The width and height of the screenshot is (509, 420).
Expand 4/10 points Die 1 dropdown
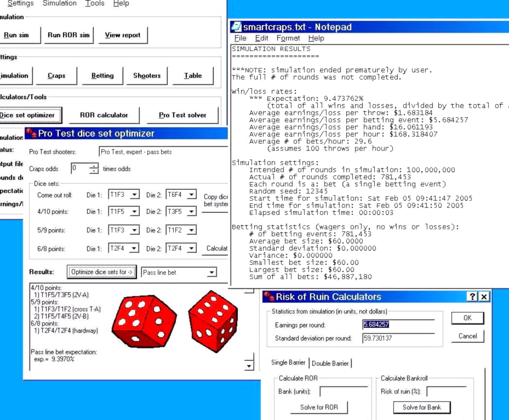coord(134,212)
